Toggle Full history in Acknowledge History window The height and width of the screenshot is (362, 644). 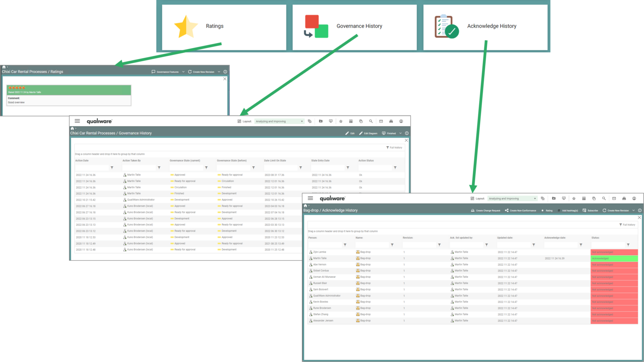click(x=627, y=225)
